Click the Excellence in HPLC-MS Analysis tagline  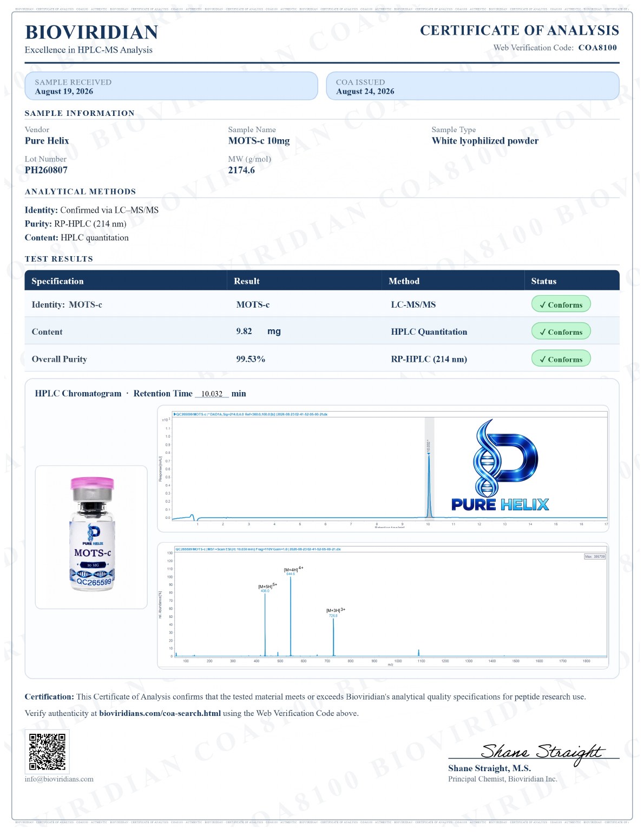89,50
